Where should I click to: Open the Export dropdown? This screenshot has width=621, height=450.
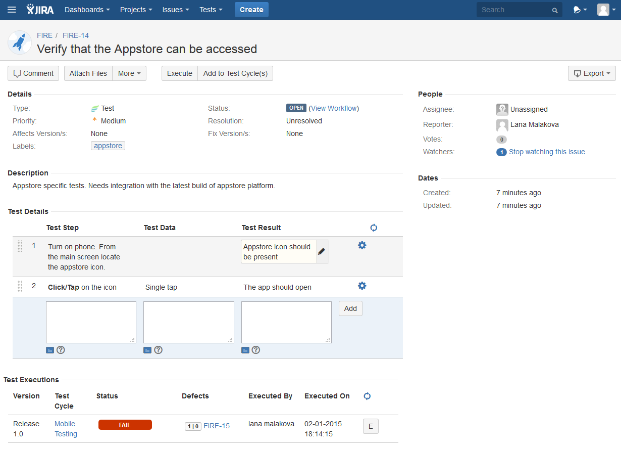click(592, 73)
